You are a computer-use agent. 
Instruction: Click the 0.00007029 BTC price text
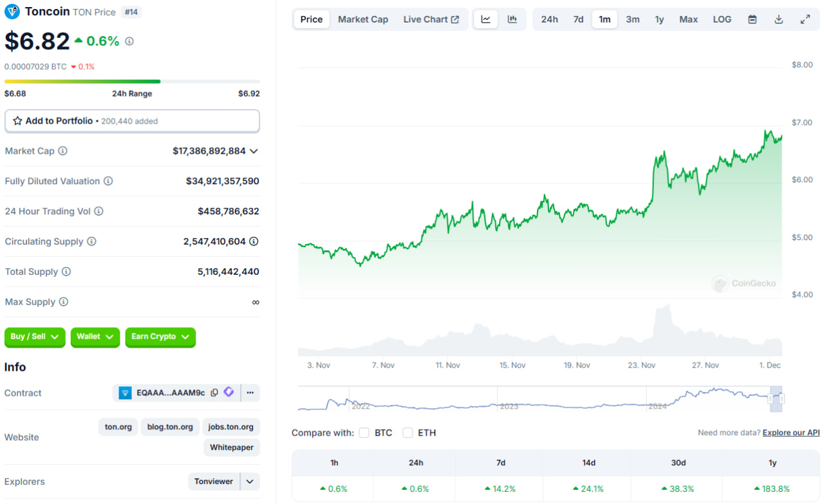tap(35, 66)
